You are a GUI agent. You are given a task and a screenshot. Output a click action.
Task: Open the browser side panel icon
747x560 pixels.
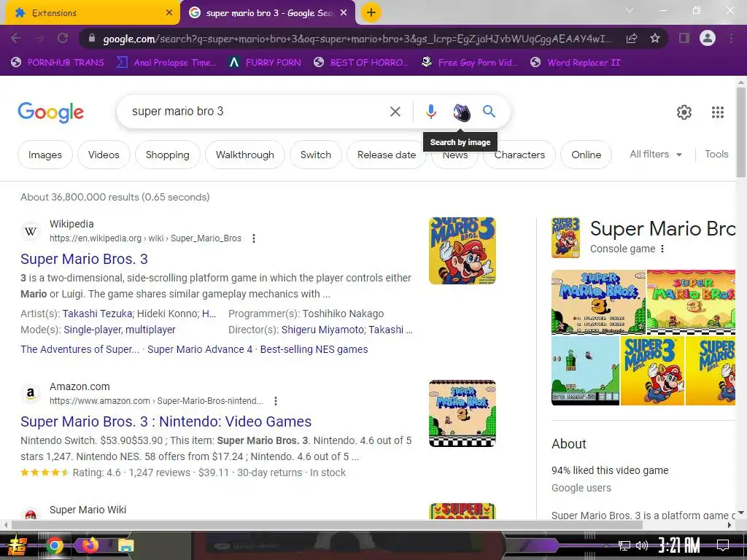[x=684, y=38]
